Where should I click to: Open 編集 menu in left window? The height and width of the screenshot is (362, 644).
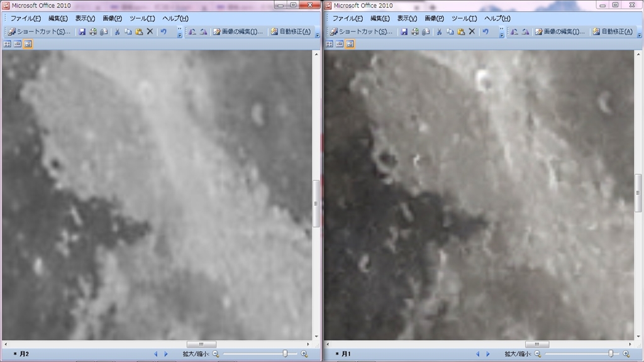(58, 18)
